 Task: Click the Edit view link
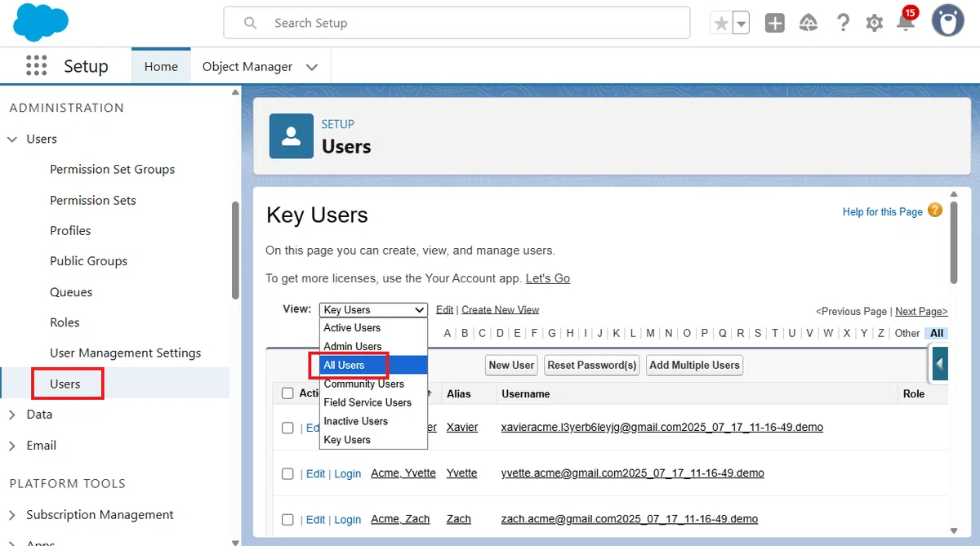pyautogui.click(x=444, y=310)
